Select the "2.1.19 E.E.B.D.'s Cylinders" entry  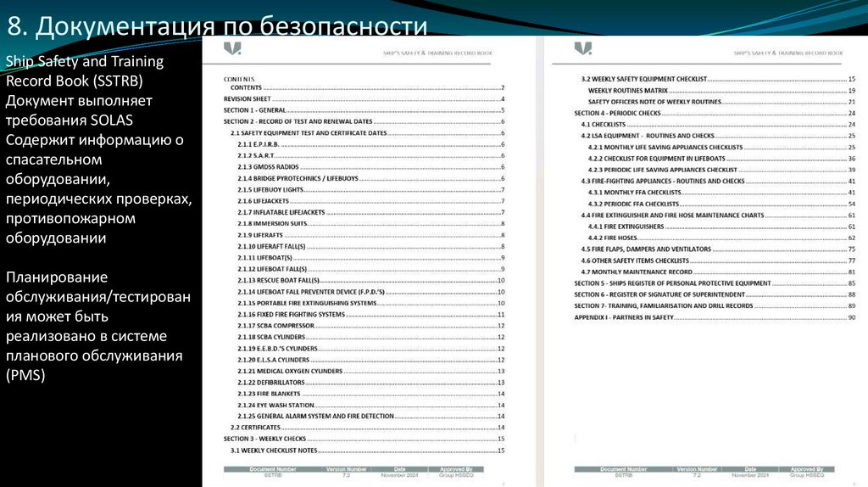click(x=371, y=349)
